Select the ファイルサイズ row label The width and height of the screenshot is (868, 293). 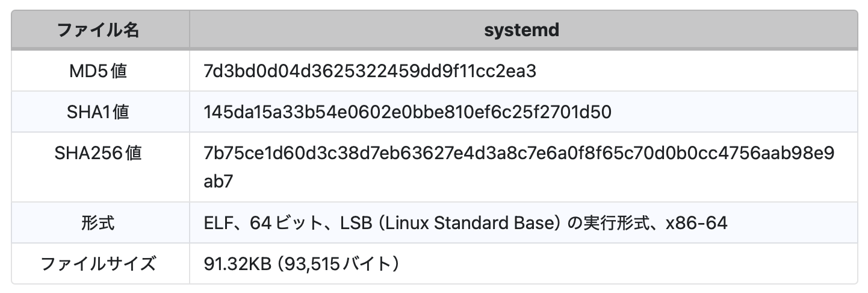point(98,264)
